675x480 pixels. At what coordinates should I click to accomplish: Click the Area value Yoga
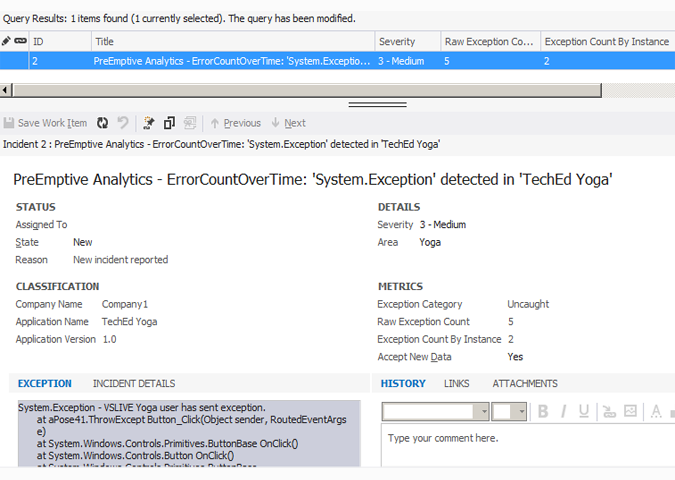click(x=430, y=242)
